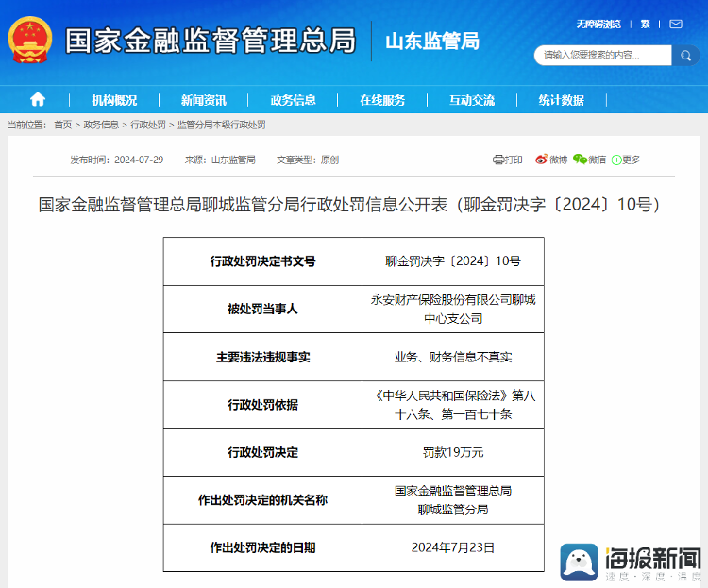
Task: Expand the 政务信息 navigation menu
Action: coord(293,100)
